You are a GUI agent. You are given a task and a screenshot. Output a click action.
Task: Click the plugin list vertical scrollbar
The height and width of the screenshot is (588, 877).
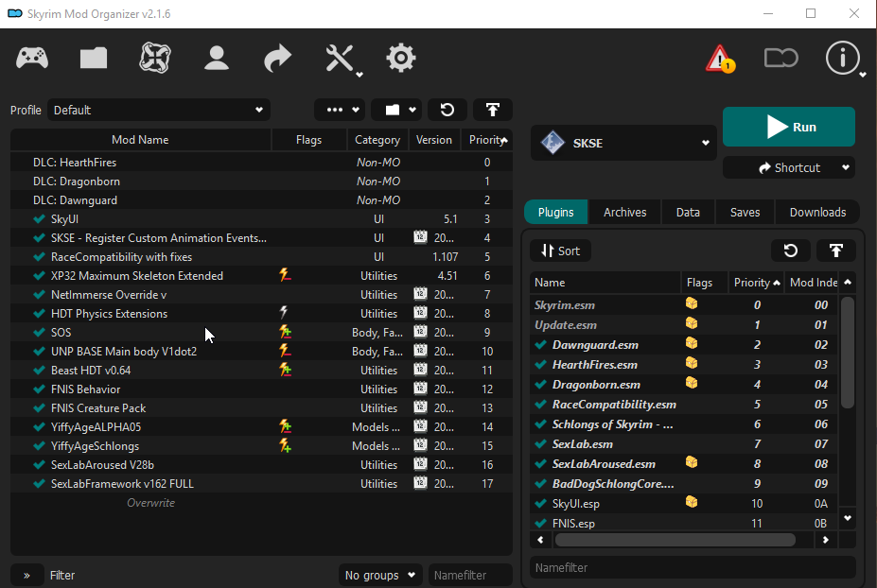tap(848, 352)
